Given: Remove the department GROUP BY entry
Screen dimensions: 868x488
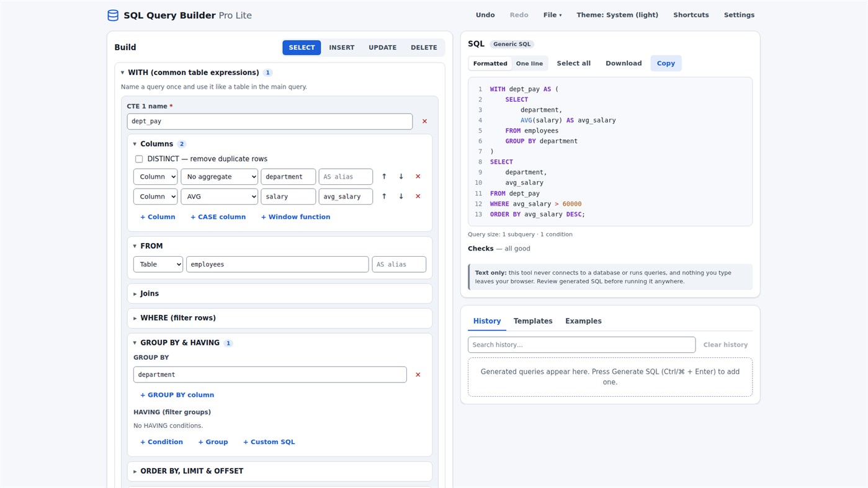Looking at the screenshot, I should coord(418,375).
